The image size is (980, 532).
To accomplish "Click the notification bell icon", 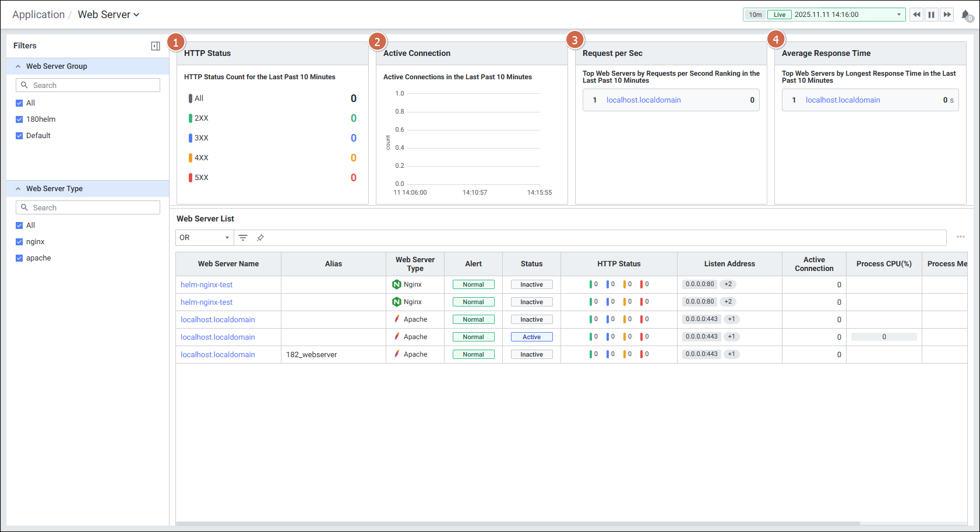I will 965,15.
